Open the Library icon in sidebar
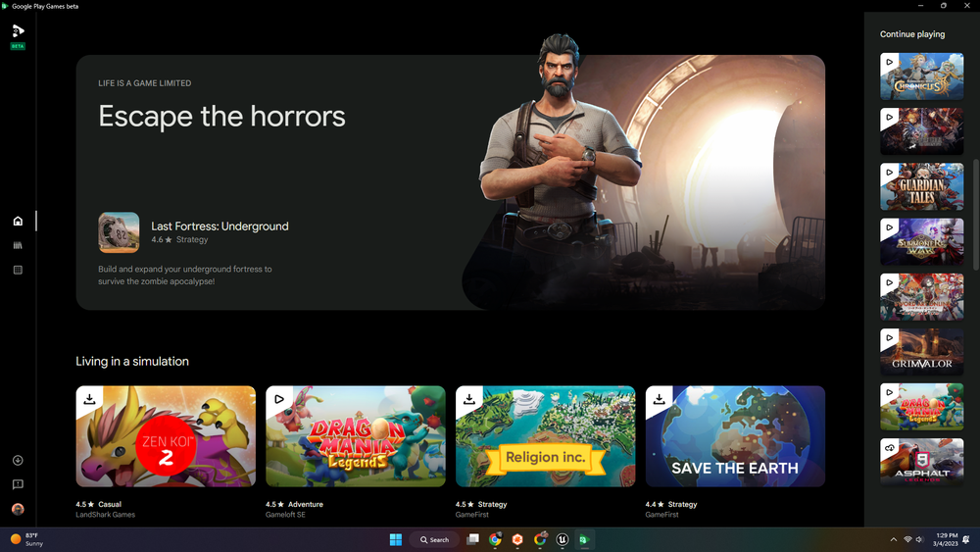Viewport: 980px width, 552px height. coord(18,245)
